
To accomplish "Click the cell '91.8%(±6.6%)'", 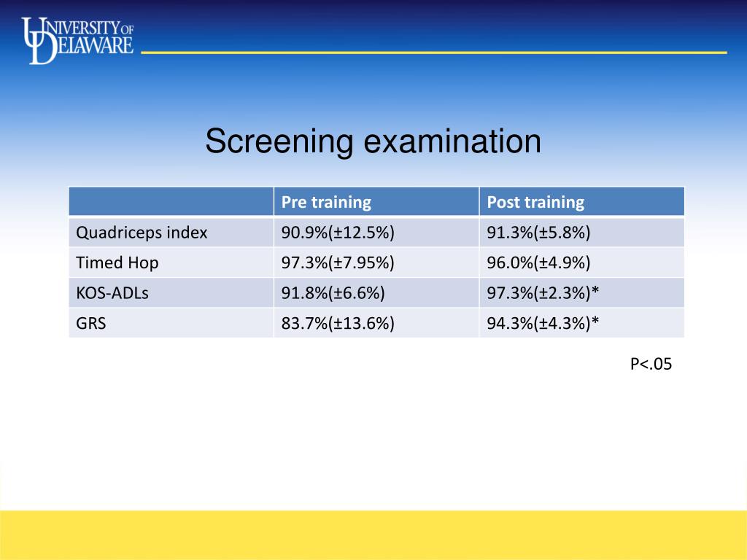I will point(376,293).
